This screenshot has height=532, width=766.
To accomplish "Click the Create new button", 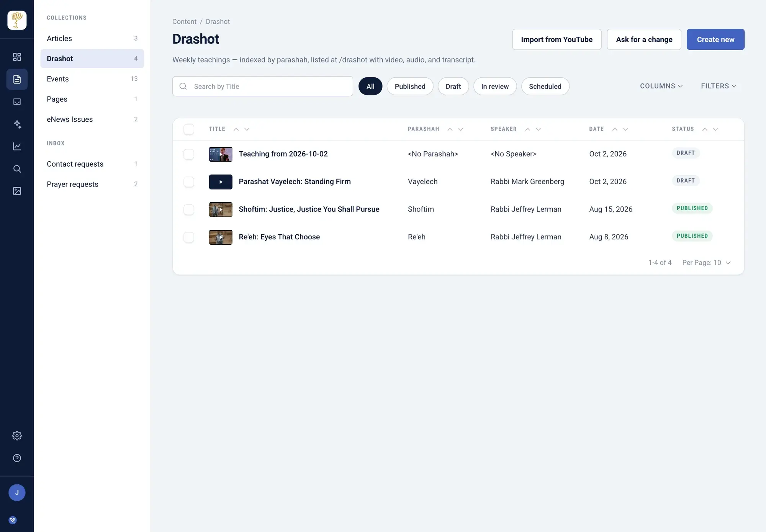I will (715, 39).
